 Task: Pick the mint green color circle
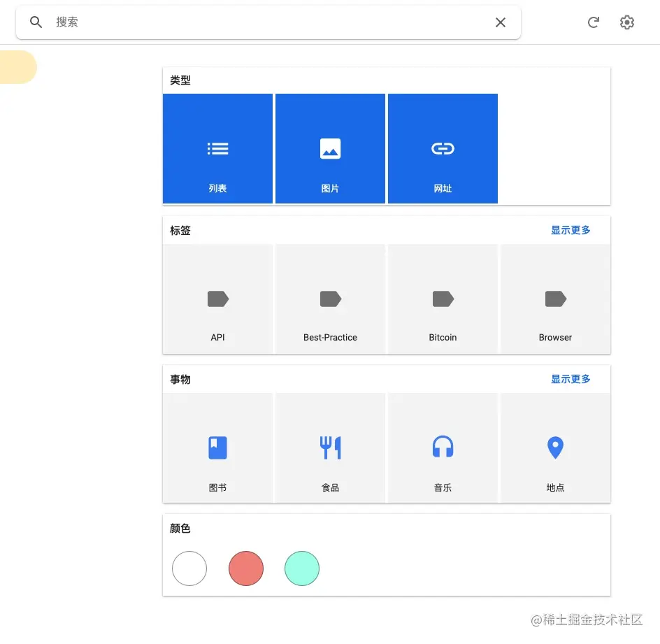(302, 568)
